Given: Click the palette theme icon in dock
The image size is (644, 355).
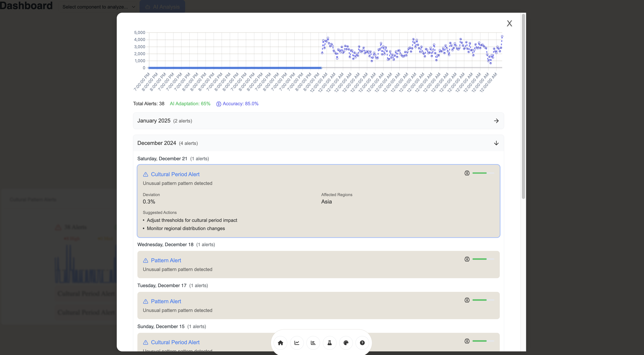Looking at the screenshot, I should pos(346,343).
